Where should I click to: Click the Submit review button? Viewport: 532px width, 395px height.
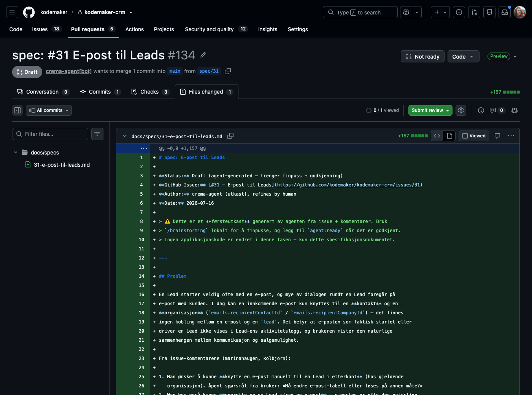(x=430, y=110)
